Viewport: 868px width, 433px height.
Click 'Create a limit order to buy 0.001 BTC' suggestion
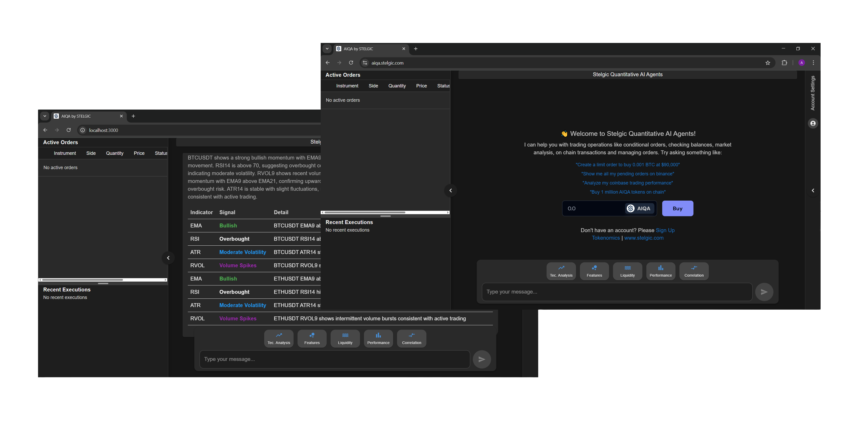[627, 165]
